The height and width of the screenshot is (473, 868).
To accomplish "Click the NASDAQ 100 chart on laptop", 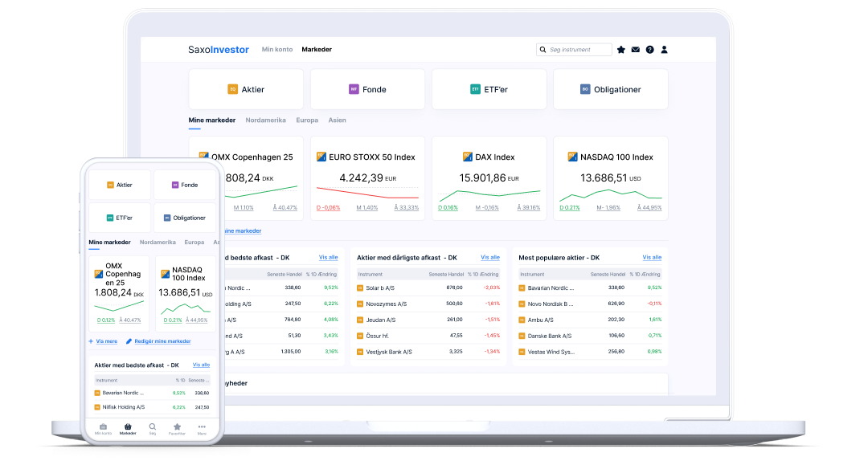I will (611, 194).
